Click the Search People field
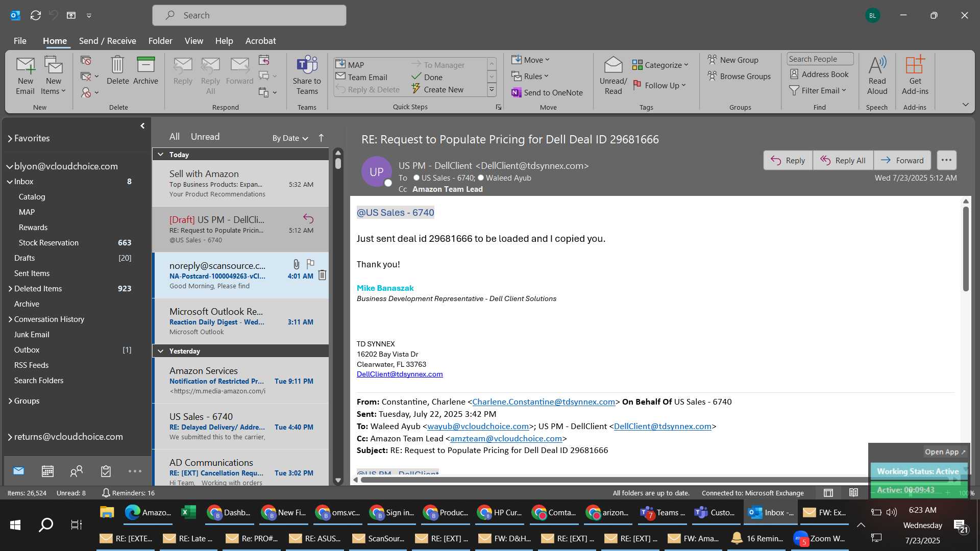The image size is (980, 551). pyautogui.click(x=820, y=59)
